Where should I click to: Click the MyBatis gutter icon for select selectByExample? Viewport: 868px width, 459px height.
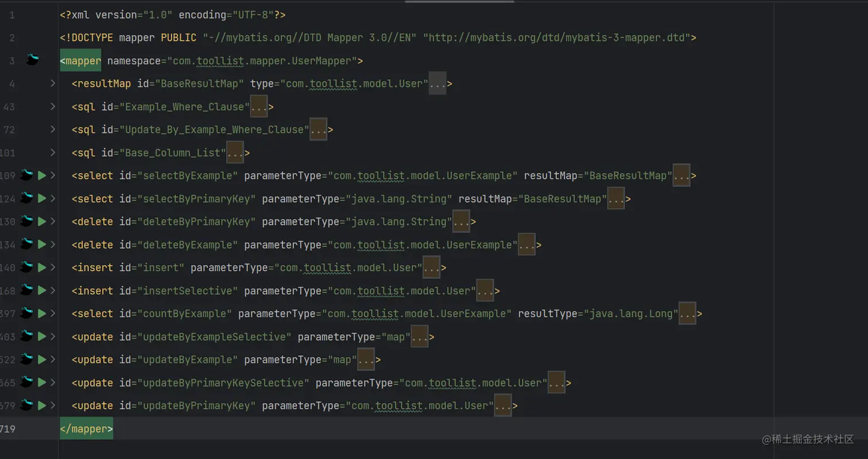(27, 175)
